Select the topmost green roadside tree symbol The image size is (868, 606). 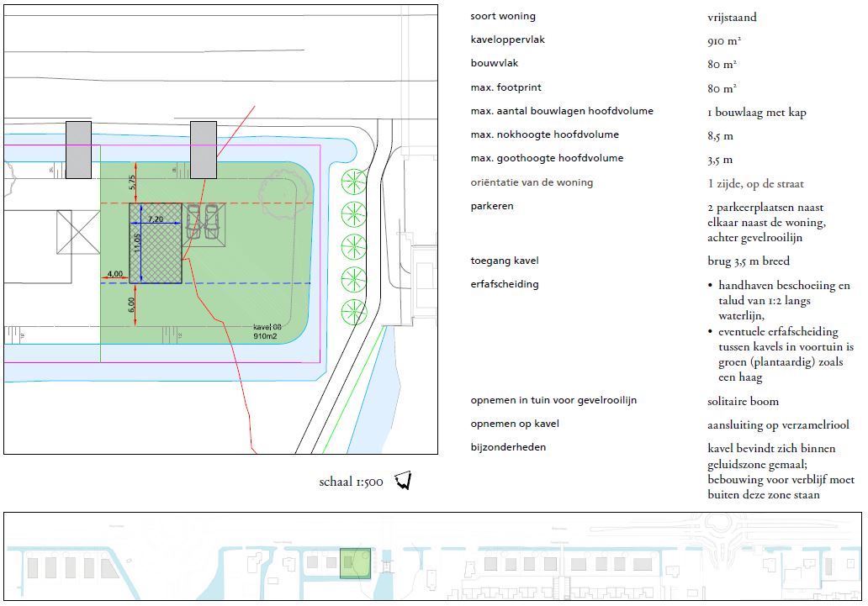pyautogui.click(x=351, y=181)
